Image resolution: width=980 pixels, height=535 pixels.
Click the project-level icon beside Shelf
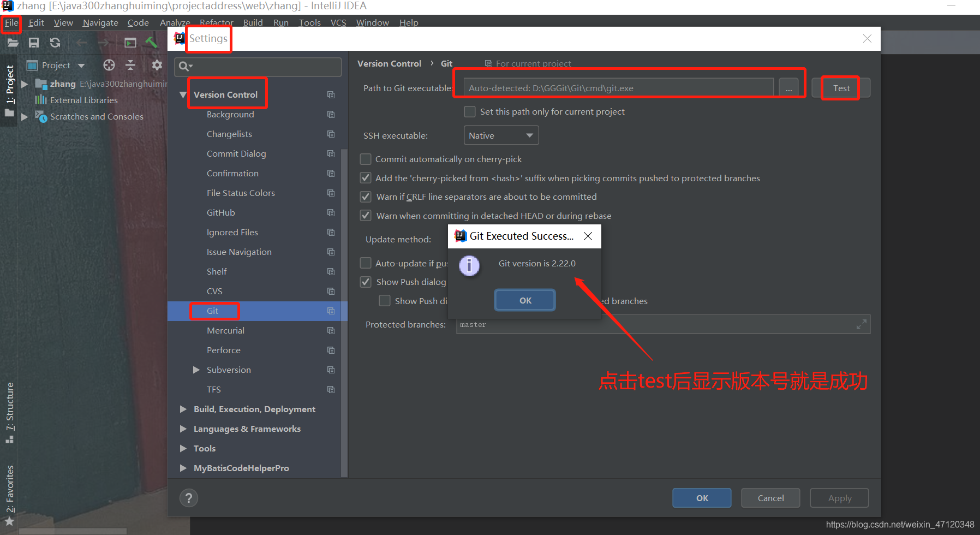pyautogui.click(x=331, y=271)
